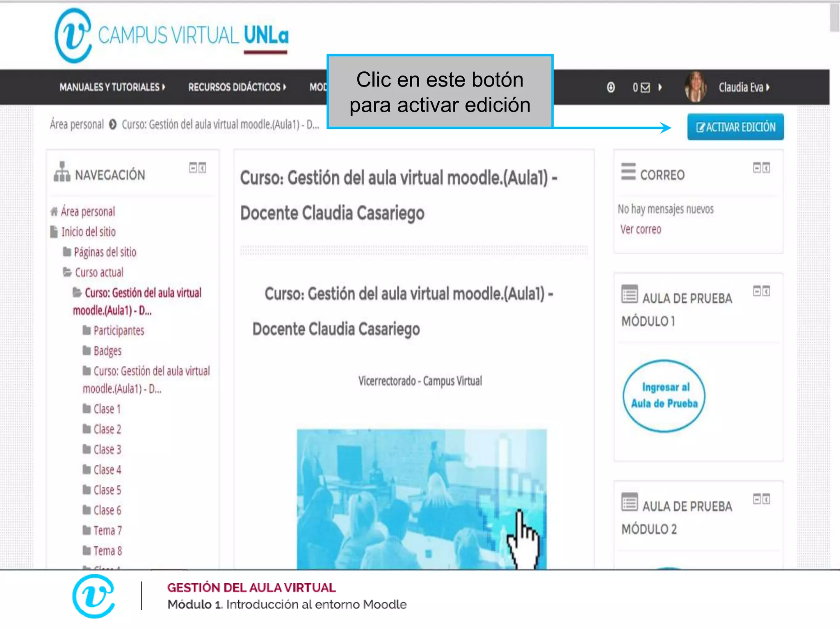Image resolution: width=840 pixels, height=630 pixels.
Task: Click the Navegación sitemap icon
Action: 62,171
